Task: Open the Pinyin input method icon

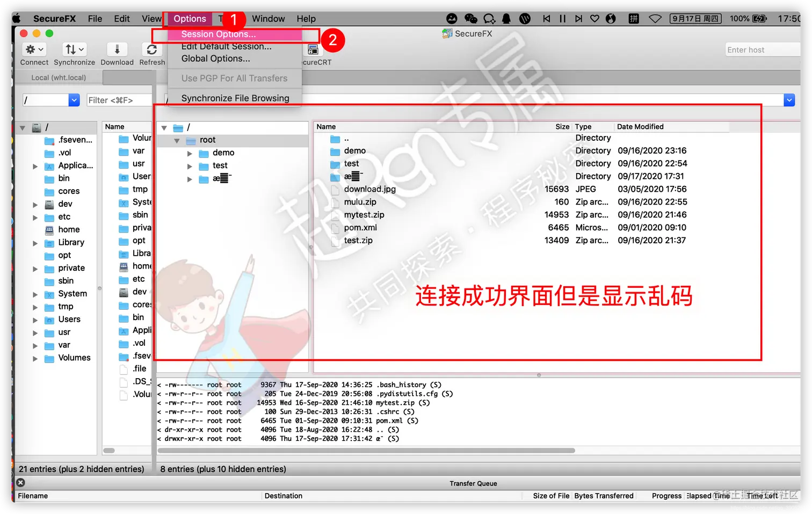Action: pos(634,19)
